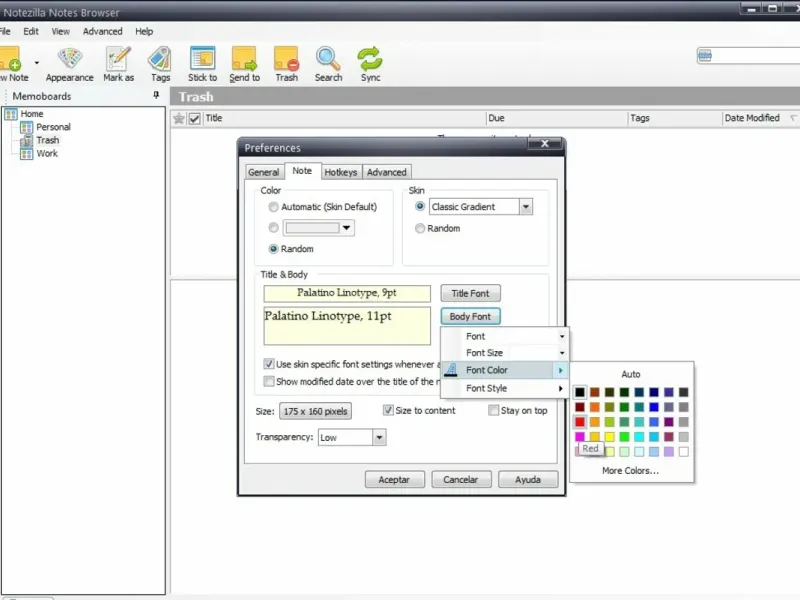The image size is (800, 600).
Task: Click the Cancelar button
Action: click(461, 480)
